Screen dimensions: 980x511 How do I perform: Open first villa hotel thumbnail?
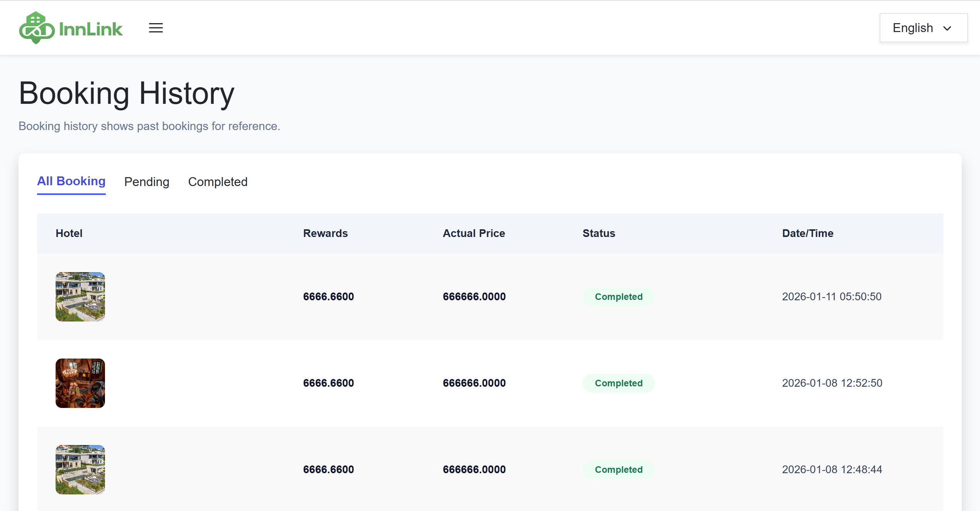point(80,297)
